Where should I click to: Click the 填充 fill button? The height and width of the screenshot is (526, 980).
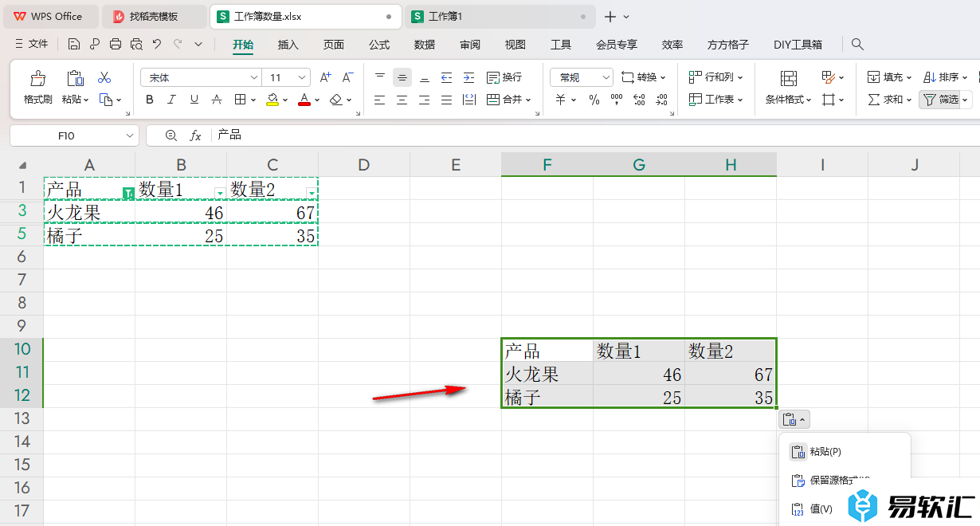[889, 77]
